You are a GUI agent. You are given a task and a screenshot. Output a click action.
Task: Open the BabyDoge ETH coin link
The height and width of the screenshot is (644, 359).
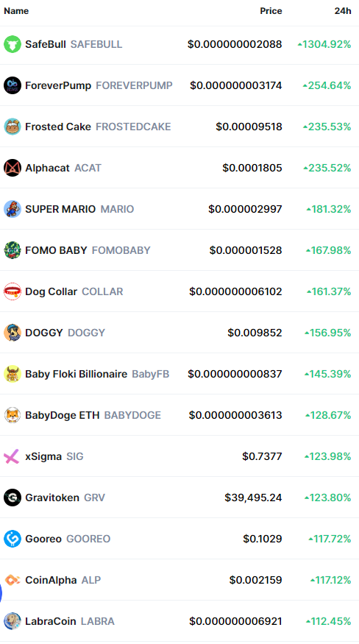(x=93, y=415)
